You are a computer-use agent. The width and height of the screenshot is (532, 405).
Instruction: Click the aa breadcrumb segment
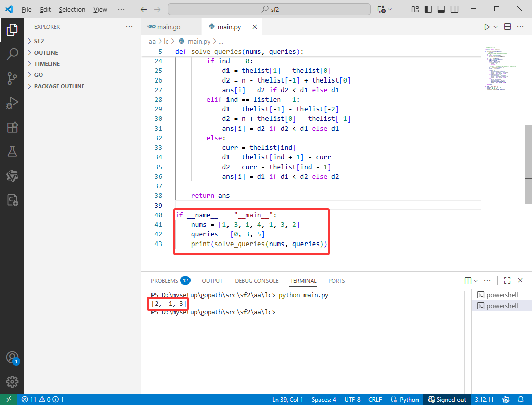tap(151, 42)
